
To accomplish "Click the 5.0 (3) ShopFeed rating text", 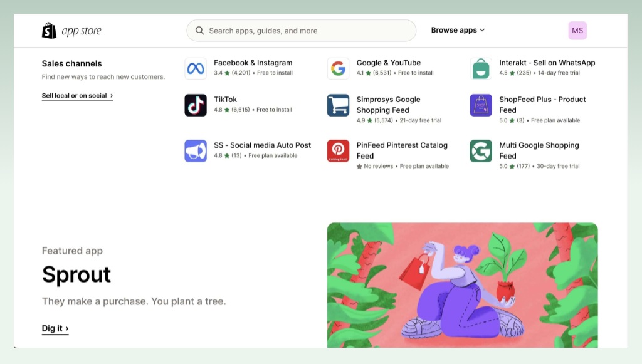I will click(512, 120).
